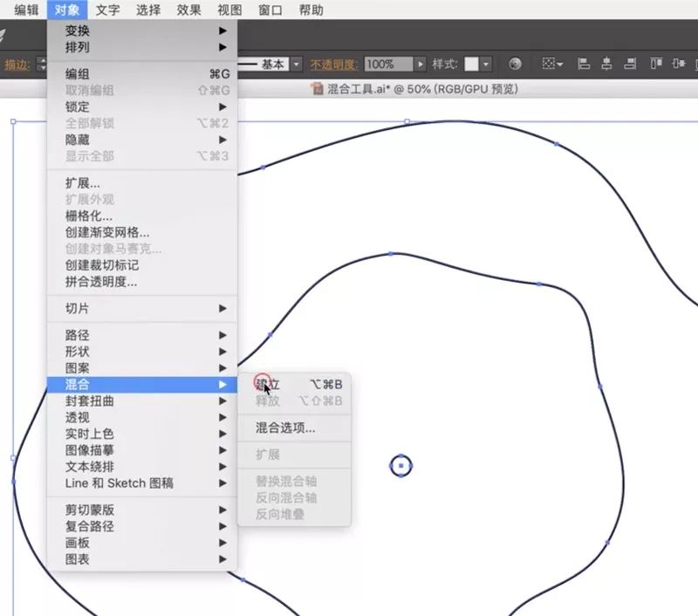Open the opacity value arrow popup
The height and width of the screenshot is (616, 698).
pyautogui.click(x=420, y=65)
